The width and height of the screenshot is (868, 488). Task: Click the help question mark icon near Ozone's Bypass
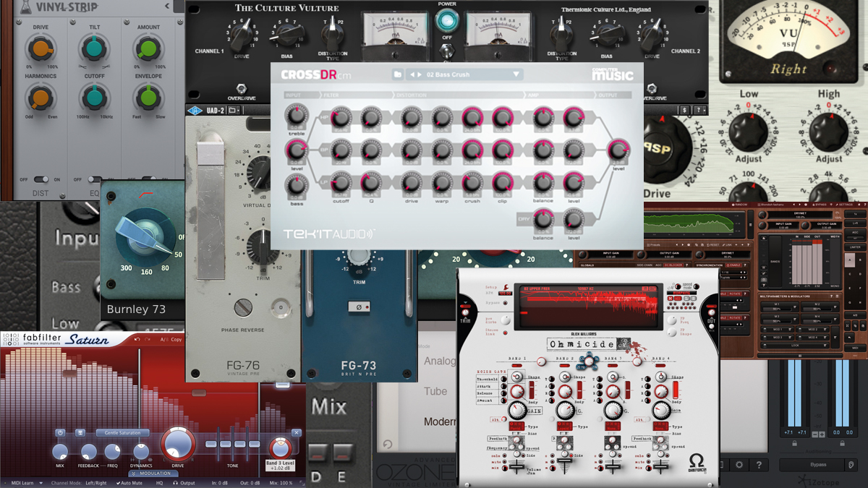pyautogui.click(x=759, y=465)
